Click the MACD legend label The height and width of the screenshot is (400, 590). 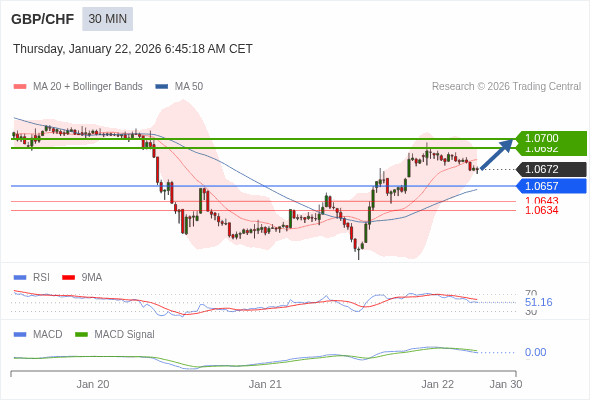tap(48, 335)
